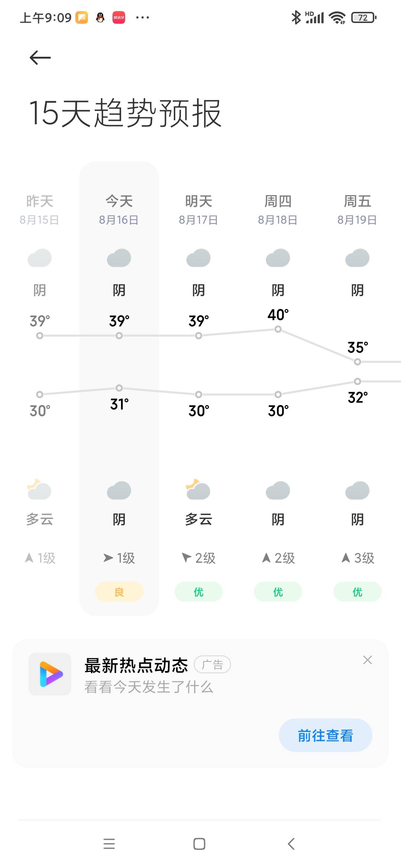This screenshot has height=868, width=401.
Task: Tap today's wind direction arrow icon
Action: click(x=108, y=558)
